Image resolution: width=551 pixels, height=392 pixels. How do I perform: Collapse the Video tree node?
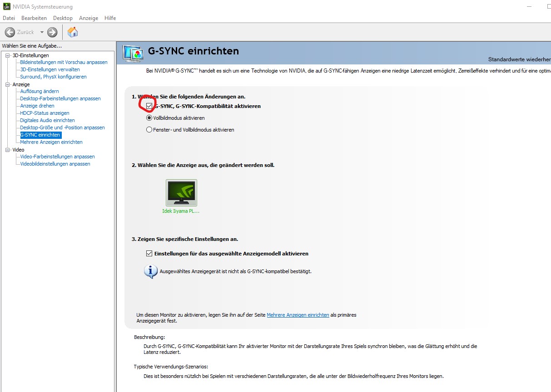click(x=7, y=150)
